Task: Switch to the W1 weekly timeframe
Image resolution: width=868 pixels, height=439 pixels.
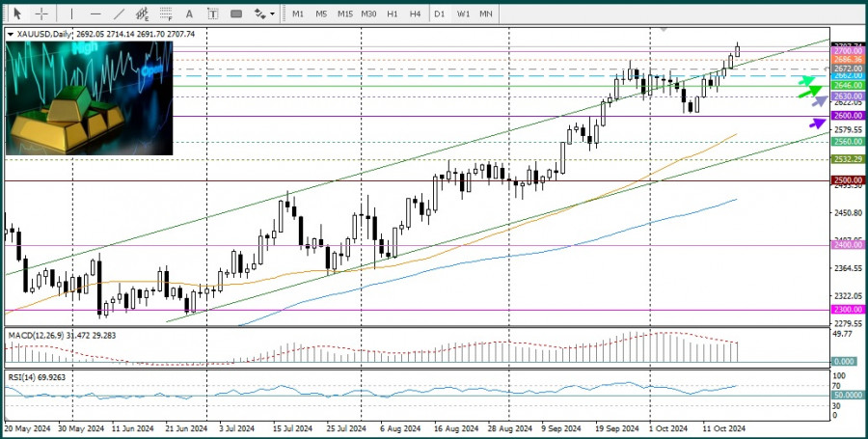Action: pos(463,14)
